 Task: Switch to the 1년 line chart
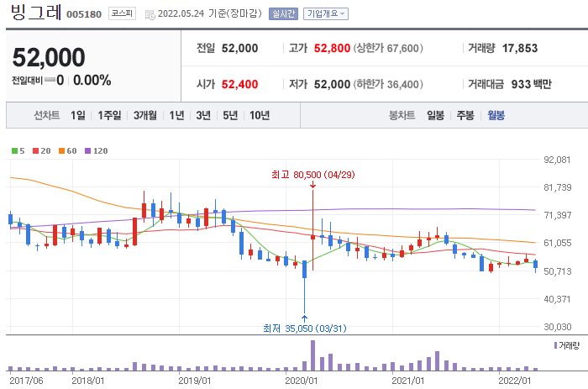(x=176, y=115)
